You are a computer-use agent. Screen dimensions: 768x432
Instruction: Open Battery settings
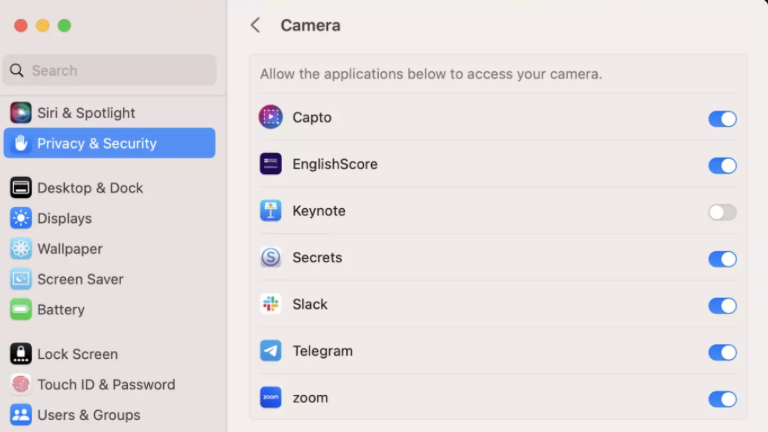[x=109, y=309]
